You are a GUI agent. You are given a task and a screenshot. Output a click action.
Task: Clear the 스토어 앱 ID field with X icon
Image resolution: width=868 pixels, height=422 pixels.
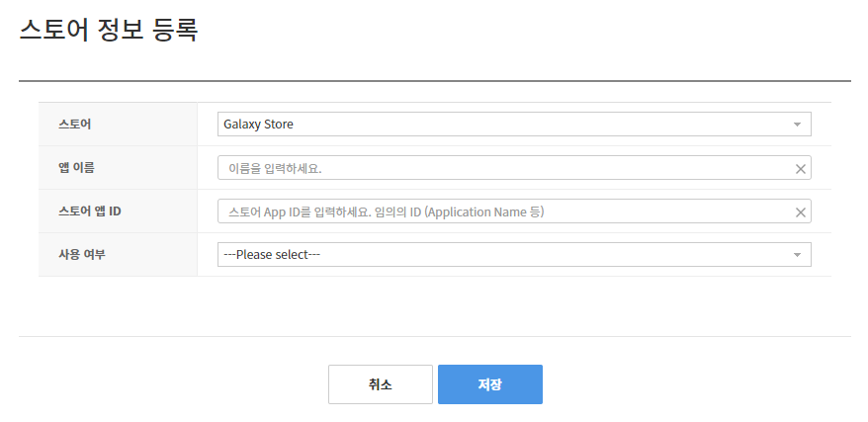[801, 212]
